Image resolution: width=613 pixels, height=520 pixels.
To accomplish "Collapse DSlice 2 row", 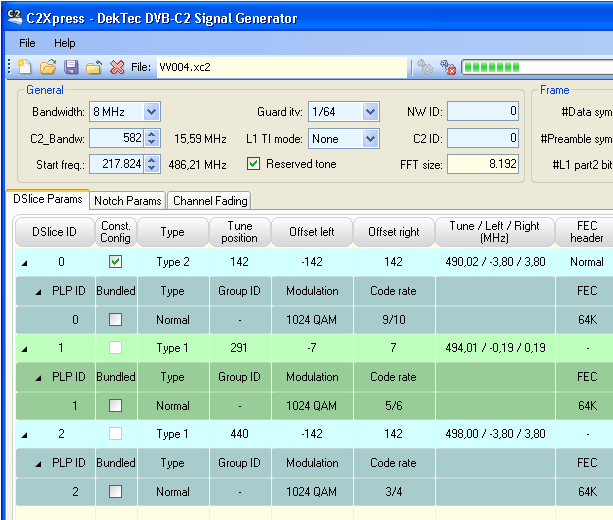I will [25, 435].
